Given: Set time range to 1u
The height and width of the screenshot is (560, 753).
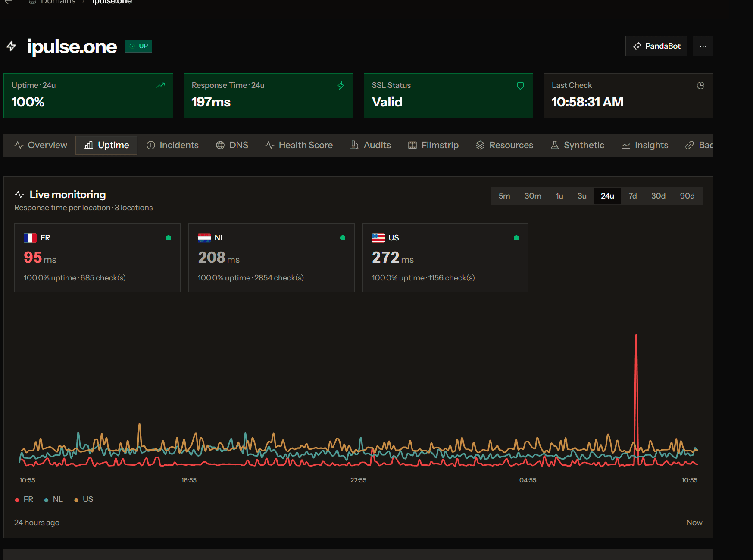Looking at the screenshot, I should [559, 196].
